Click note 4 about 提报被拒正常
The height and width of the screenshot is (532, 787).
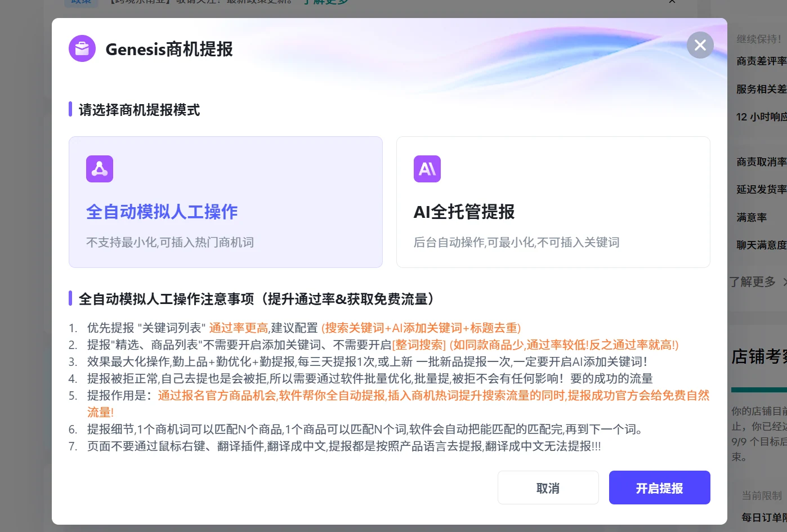point(370,378)
